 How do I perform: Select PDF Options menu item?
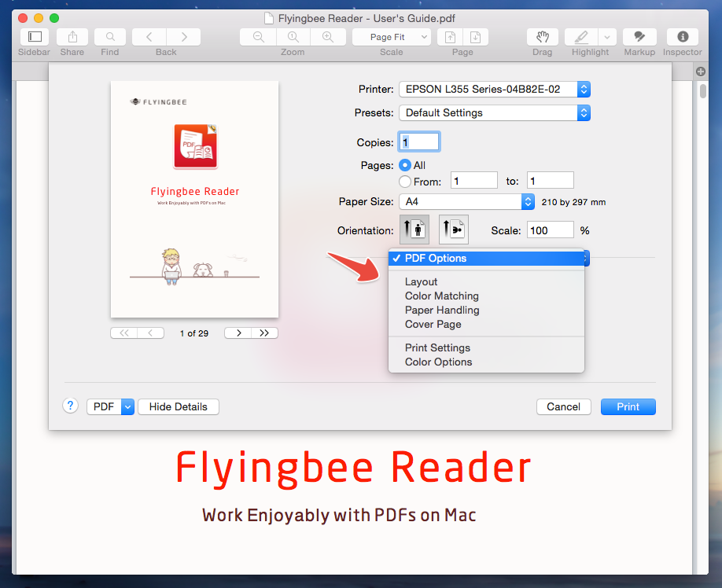486,258
